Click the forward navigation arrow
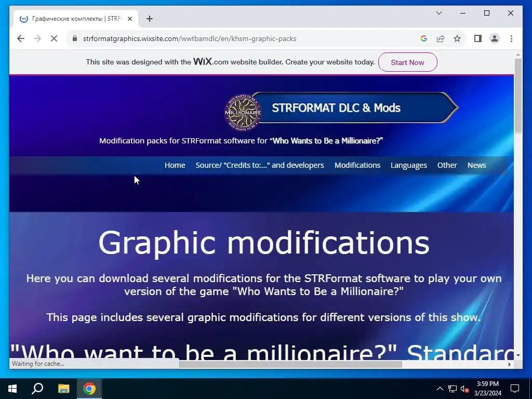Screen dimensions: 532x399 (x=37, y=38)
